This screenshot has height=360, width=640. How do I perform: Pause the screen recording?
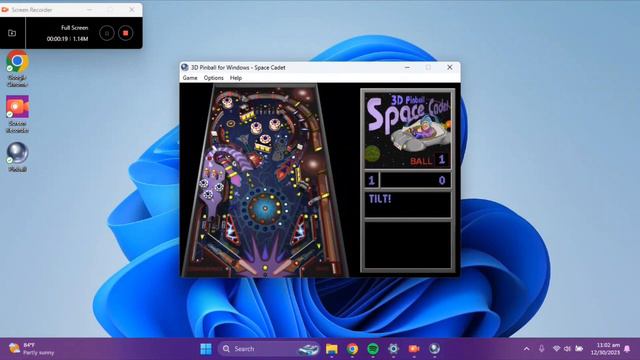(107, 33)
